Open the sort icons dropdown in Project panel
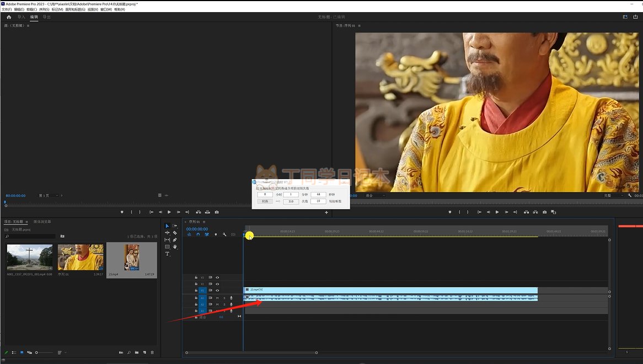Screen dimensions: 643x364 point(62,352)
